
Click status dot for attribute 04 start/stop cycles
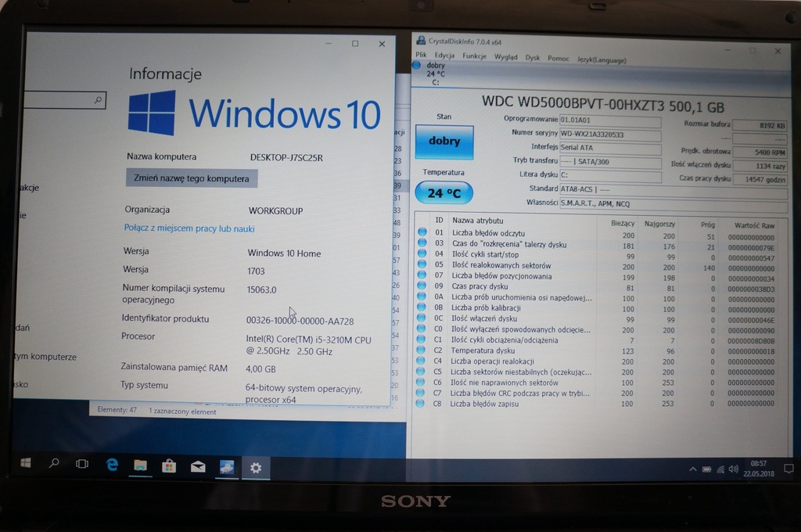point(422,253)
